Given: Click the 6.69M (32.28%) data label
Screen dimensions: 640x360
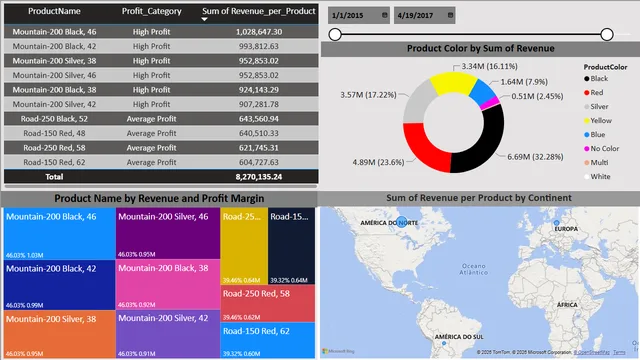Looking at the screenshot, I should 535,157.
